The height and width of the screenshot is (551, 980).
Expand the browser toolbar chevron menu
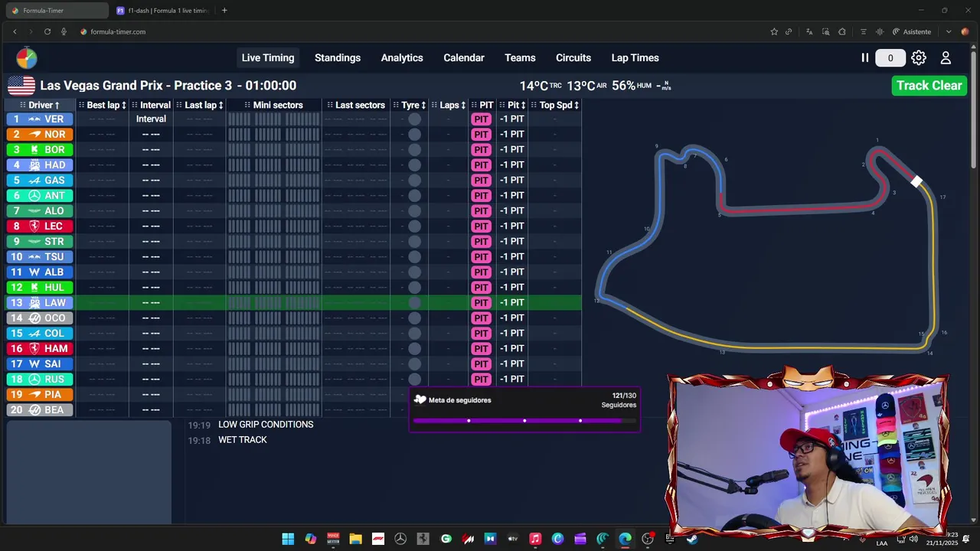[949, 31]
